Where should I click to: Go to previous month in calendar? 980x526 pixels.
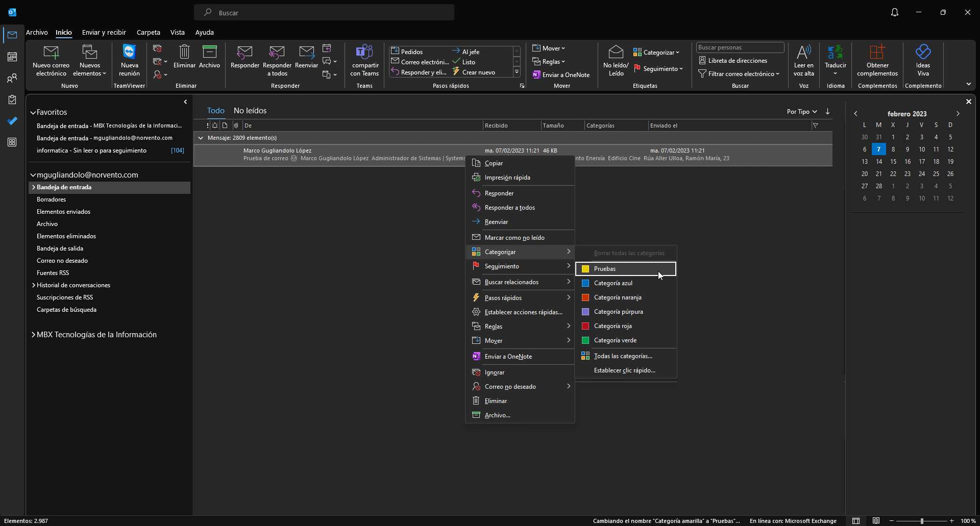coord(856,114)
